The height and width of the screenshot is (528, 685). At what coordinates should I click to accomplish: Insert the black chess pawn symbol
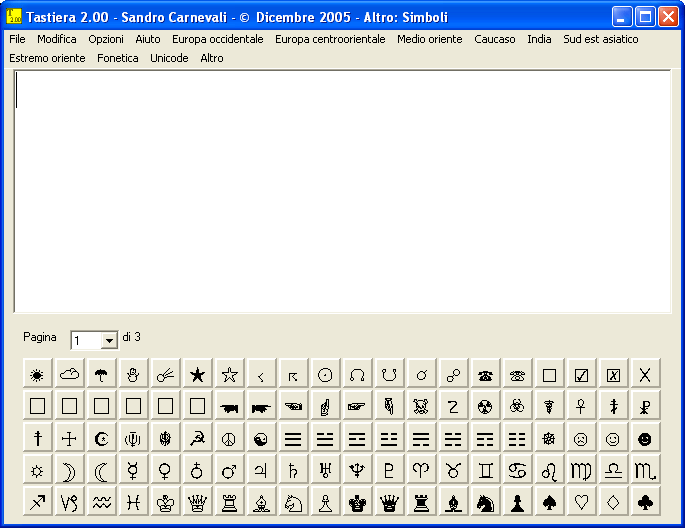point(517,501)
